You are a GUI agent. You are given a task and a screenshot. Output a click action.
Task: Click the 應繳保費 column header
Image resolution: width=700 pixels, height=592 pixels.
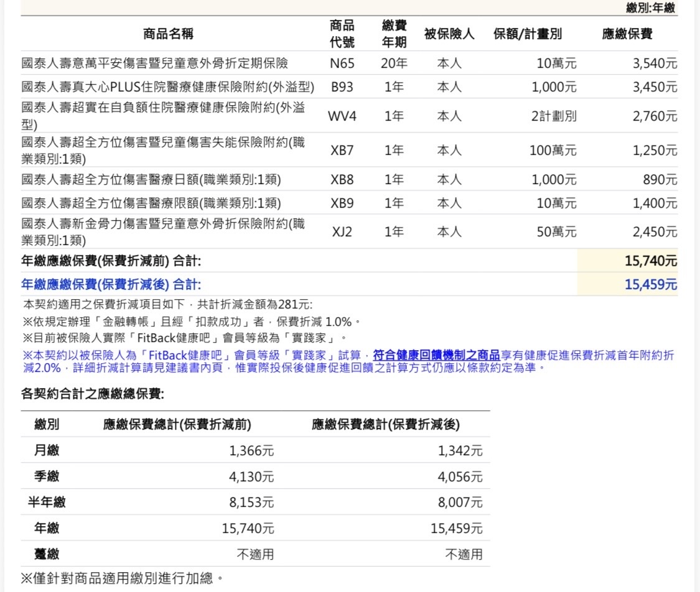tap(627, 34)
